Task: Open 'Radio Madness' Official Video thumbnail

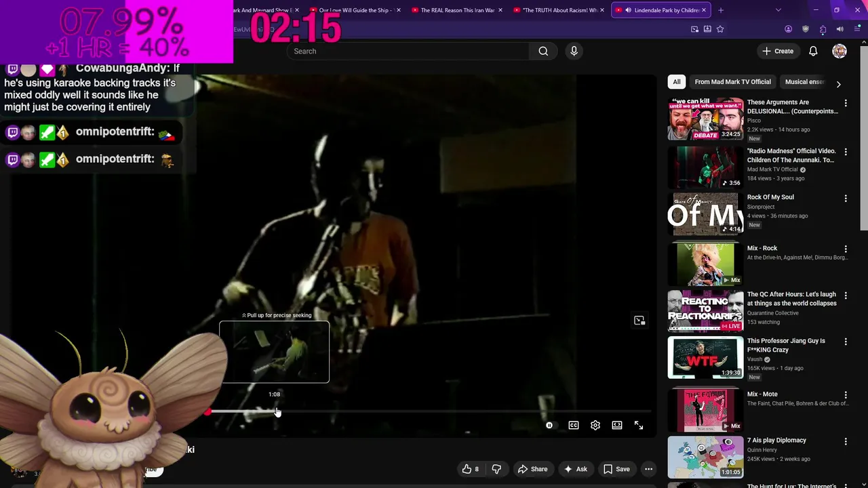Action: pos(705,167)
